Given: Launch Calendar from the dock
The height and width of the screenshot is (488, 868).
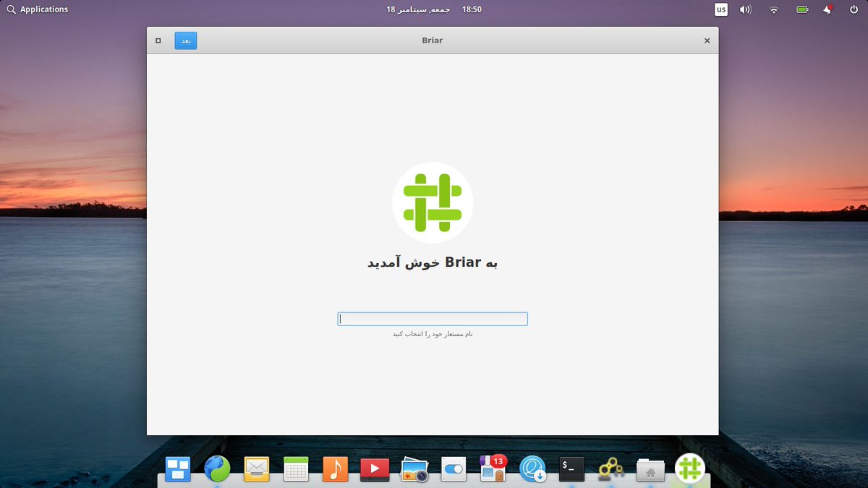Looking at the screenshot, I should pos(296,469).
